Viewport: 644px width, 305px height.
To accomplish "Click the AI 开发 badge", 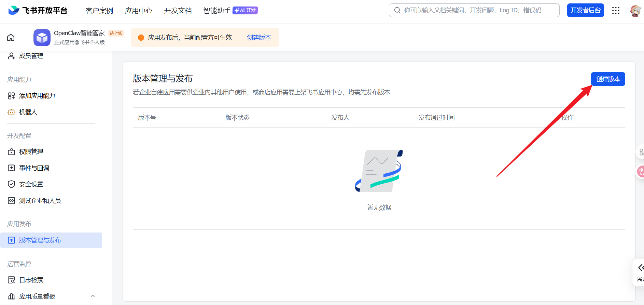I will 245,11.
